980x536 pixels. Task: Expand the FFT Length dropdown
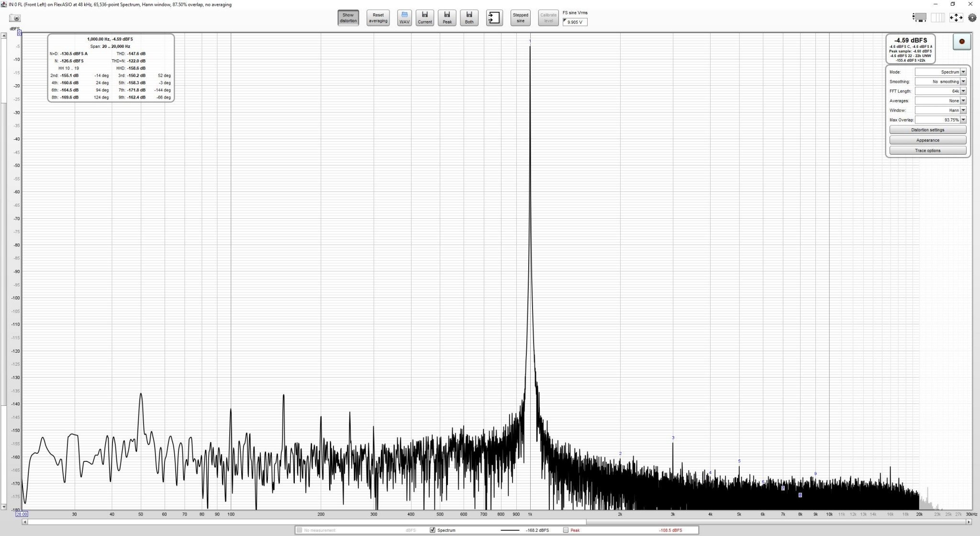940,91
